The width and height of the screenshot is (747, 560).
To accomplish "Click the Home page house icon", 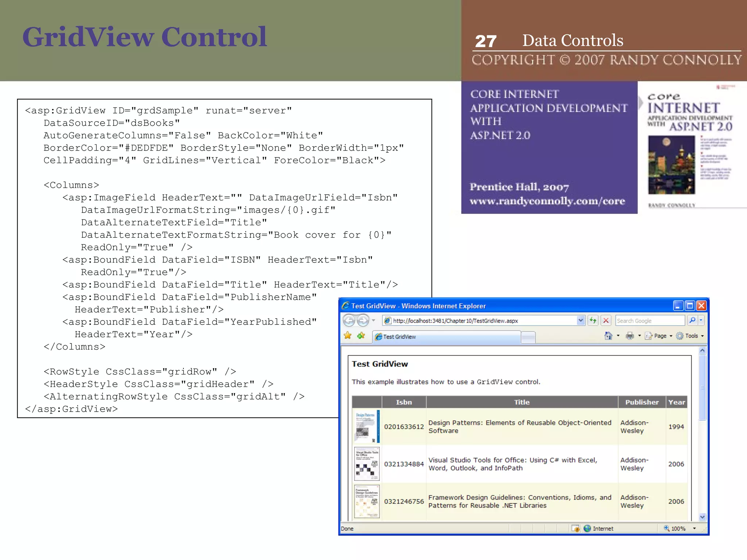I will (x=608, y=336).
